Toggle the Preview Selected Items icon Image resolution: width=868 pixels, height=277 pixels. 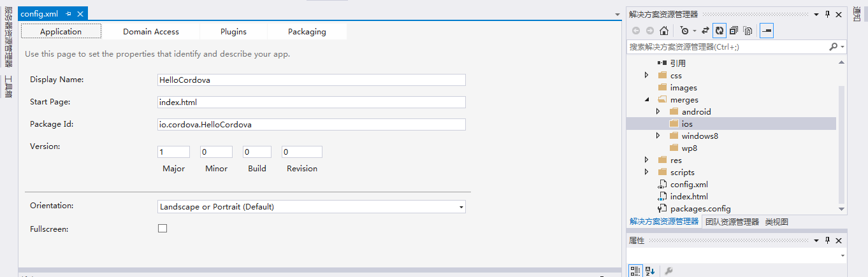767,30
